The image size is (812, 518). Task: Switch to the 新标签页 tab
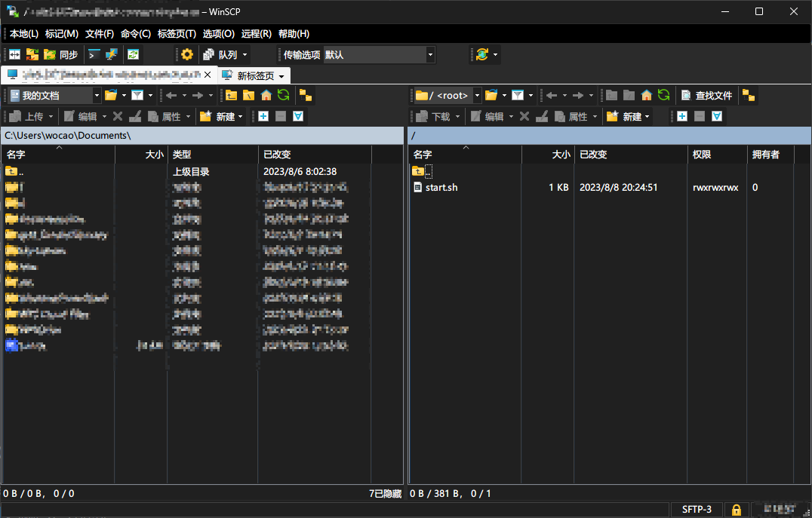point(255,76)
